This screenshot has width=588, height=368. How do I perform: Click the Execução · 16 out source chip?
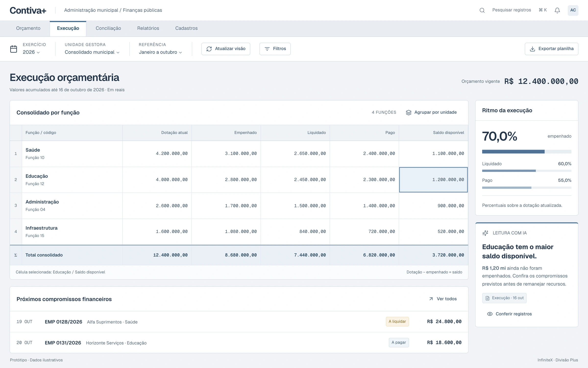[x=504, y=298]
